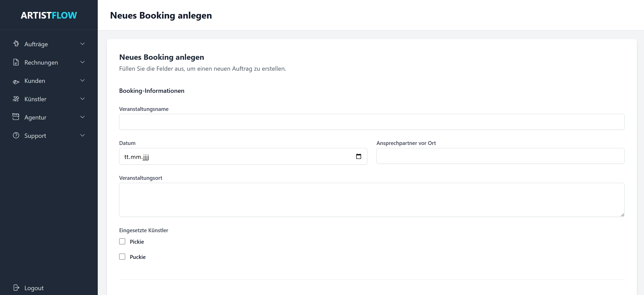The width and height of the screenshot is (644, 295).
Task: Check the Puckie artist checkbox
Action: pyautogui.click(x=122, y=257)
